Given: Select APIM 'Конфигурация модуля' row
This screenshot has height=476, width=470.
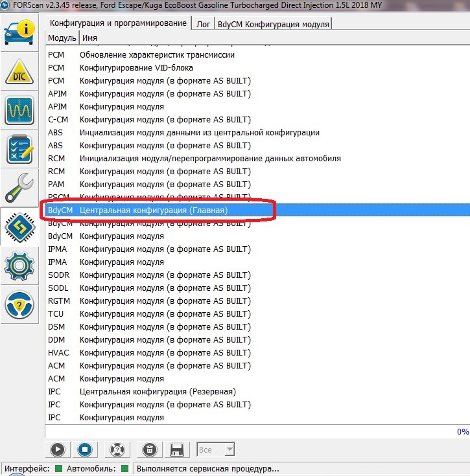Looking at the screenshot, I should pyautogui.click(x=257, y=107).
